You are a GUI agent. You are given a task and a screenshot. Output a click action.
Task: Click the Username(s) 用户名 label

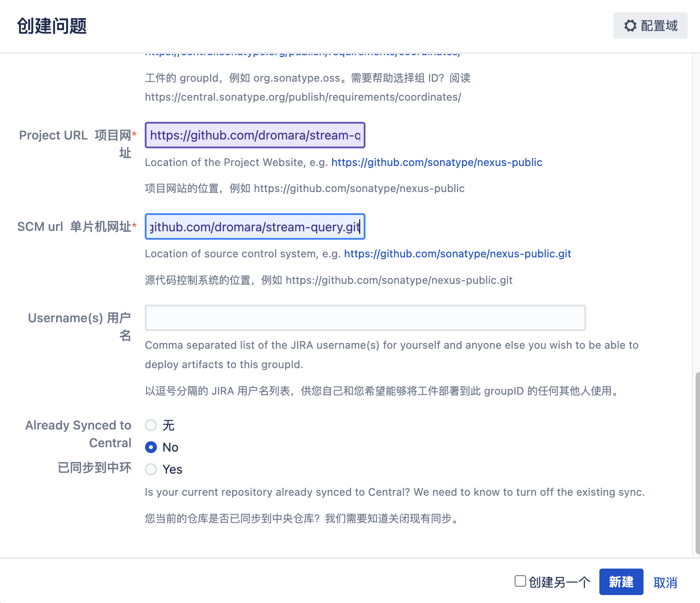pyautogui.click(x=79, y=318)
